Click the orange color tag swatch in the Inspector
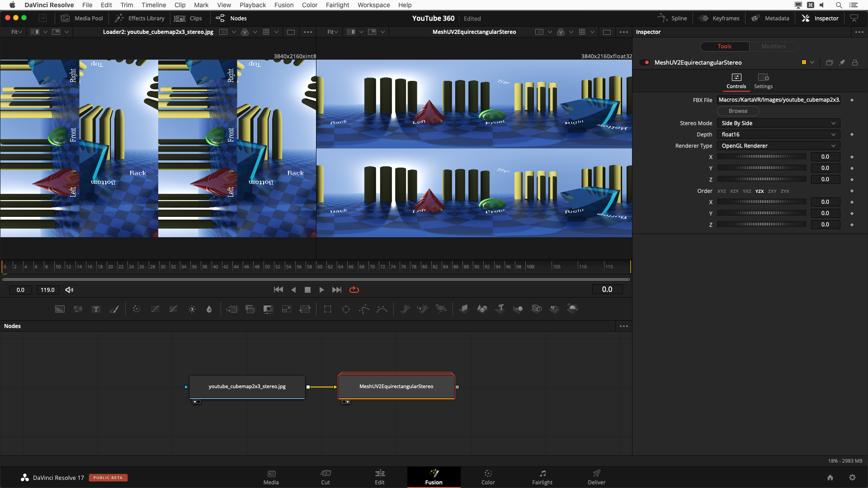This screenshot has height=488, width=868. pyautogui.click(x=804, y=63)
